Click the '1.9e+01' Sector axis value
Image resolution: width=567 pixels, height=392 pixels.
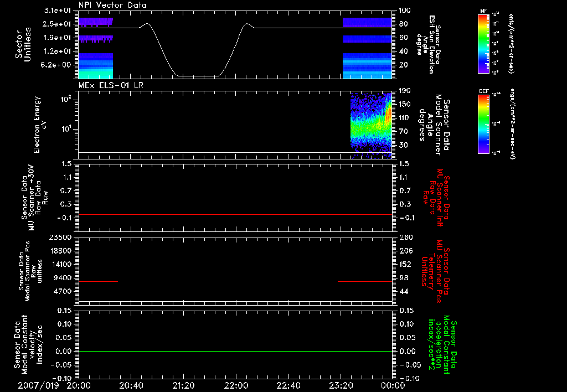[57, 38]
